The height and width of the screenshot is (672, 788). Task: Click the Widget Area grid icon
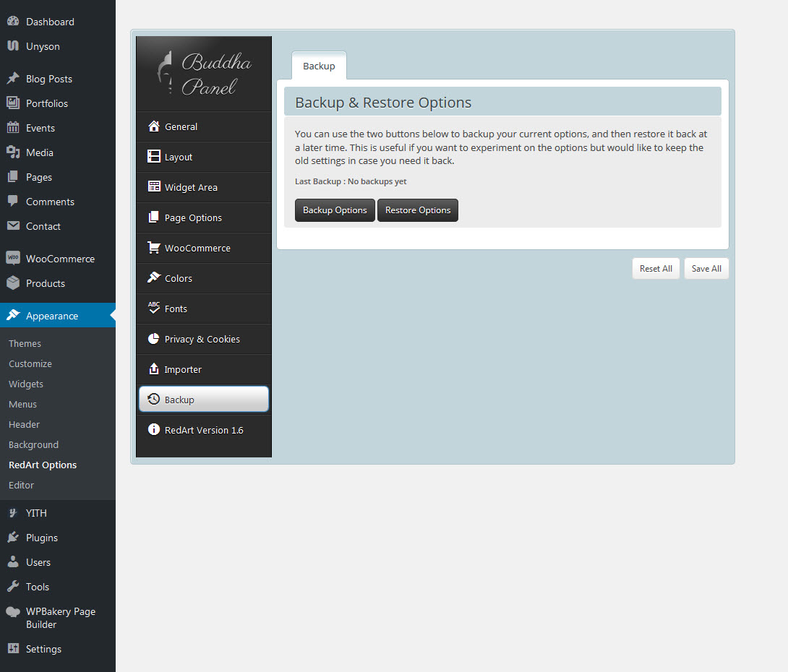(x=153, y=187)
